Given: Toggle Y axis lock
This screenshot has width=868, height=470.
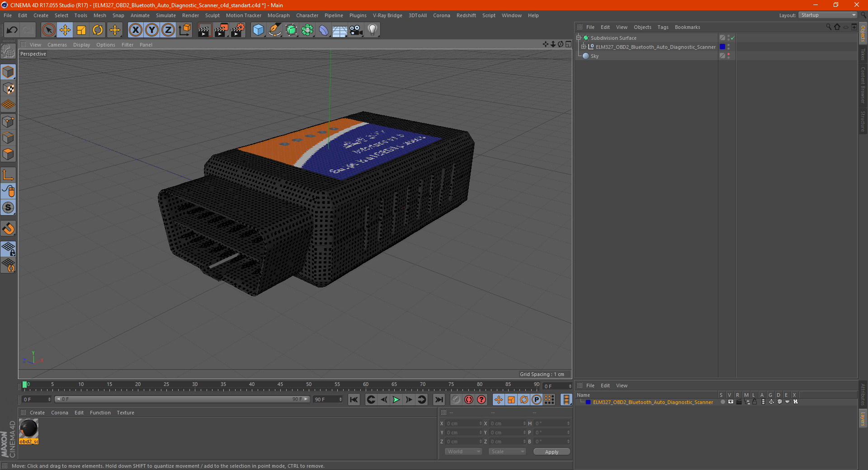Looking at the screenshot, I should 152,30.
